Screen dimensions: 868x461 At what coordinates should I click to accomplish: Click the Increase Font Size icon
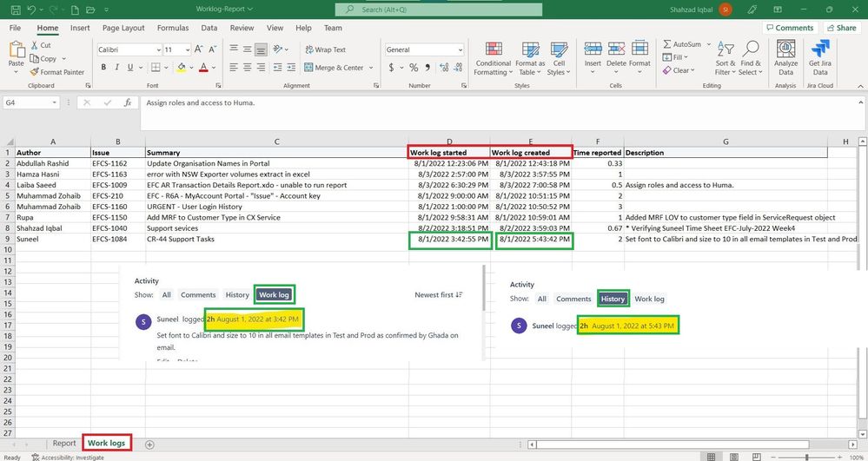pos(200,49)
